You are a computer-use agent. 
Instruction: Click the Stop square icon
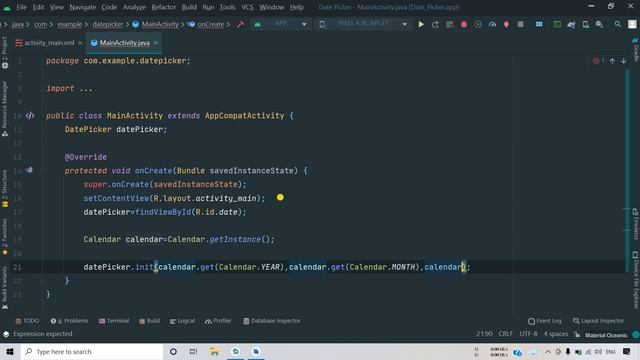(x=520, y=24)
